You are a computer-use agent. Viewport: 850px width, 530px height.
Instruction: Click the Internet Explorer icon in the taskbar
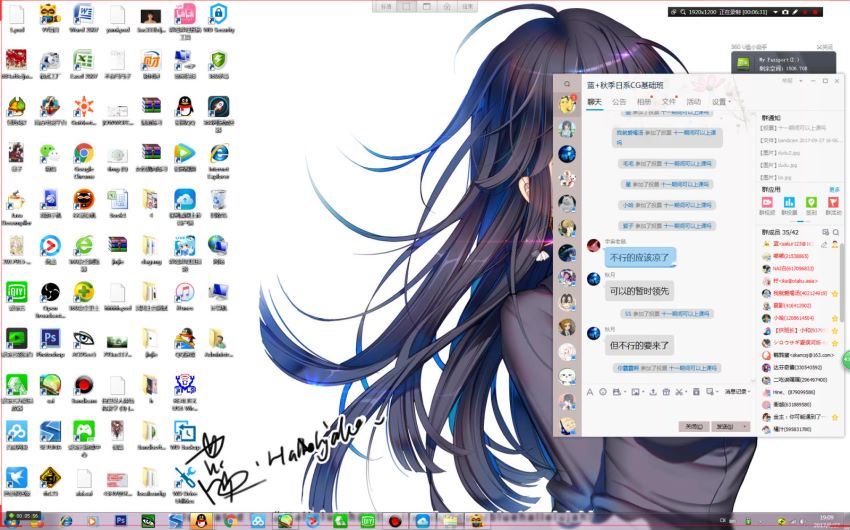tap(66, 521)
